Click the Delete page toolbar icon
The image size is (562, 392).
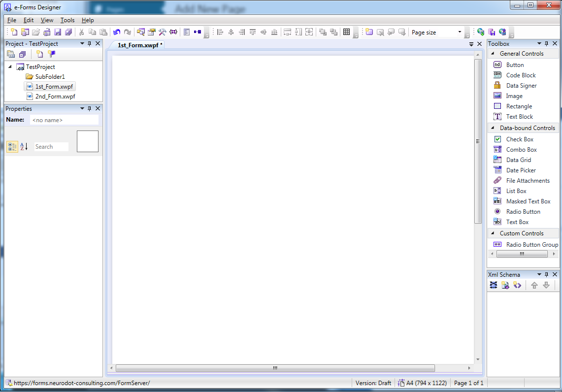[x=380, y=32]
